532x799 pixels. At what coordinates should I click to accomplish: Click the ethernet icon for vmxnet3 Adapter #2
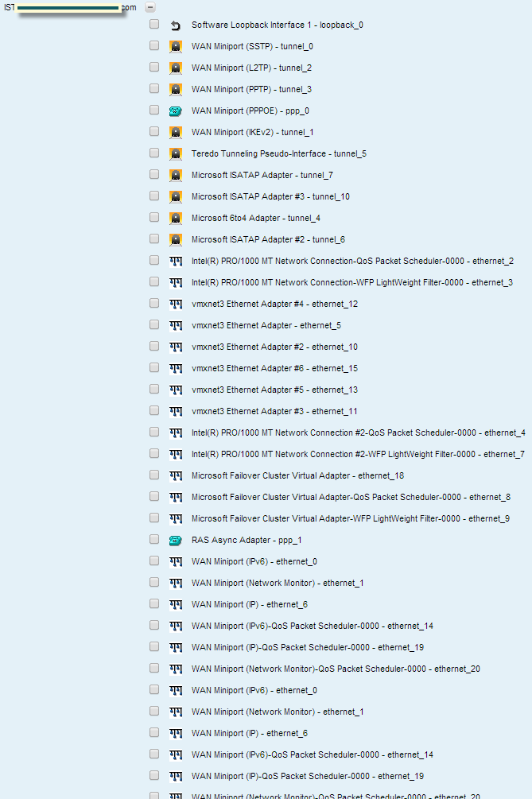click(176, 347)
